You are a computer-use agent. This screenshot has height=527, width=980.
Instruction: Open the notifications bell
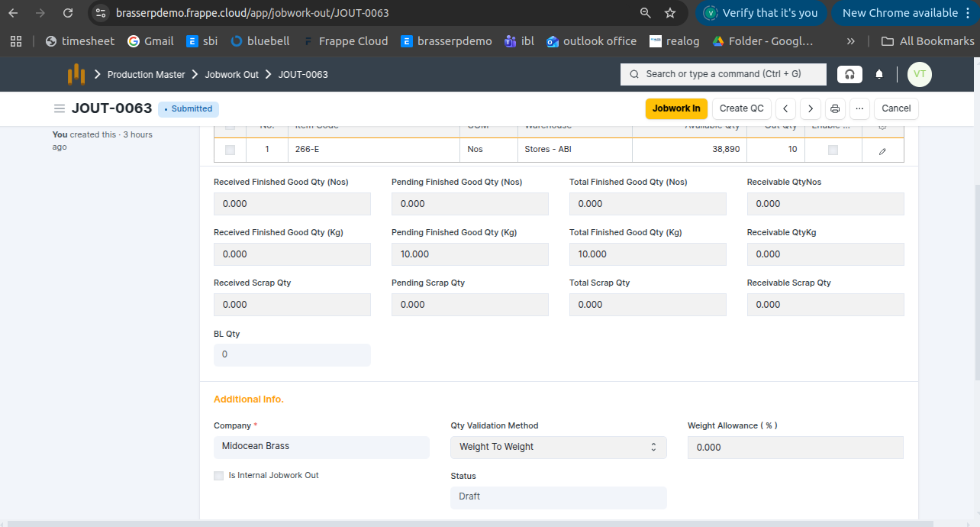coord(879,74)
